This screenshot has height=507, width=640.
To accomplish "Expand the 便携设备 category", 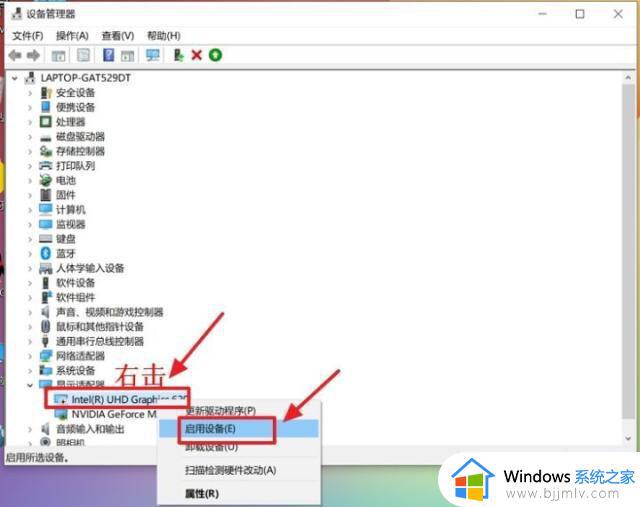I will (30, 108).
